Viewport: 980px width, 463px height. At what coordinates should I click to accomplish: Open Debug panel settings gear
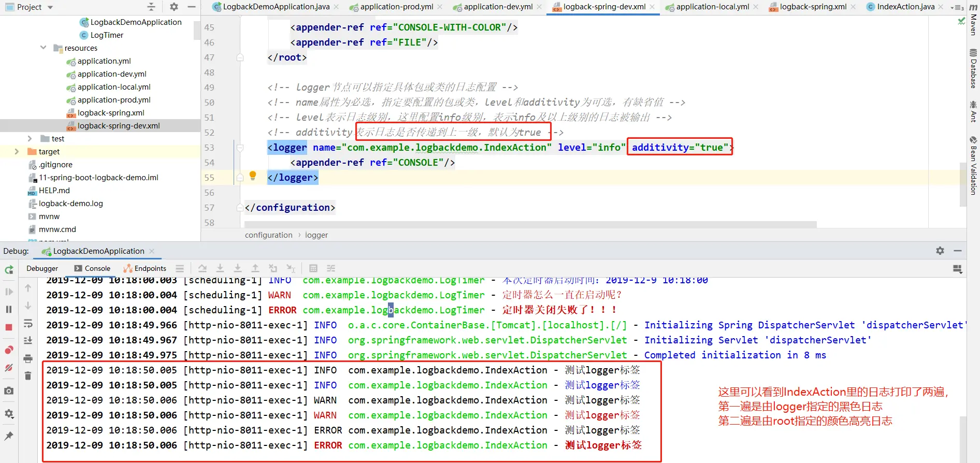pyautogui.click(x=940, y=251)
